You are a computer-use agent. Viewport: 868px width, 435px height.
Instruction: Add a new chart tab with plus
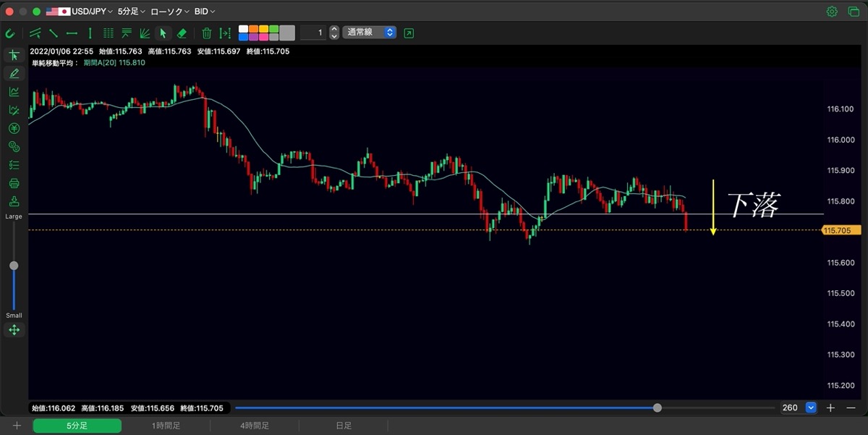coord(17,426)
